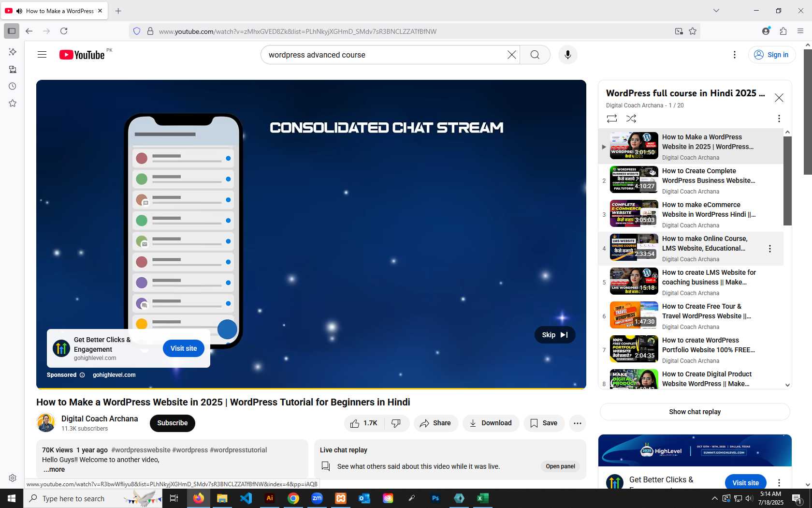Start voice search with the microphone icon
The image size is (812, 508).
(x=568, y=55)
